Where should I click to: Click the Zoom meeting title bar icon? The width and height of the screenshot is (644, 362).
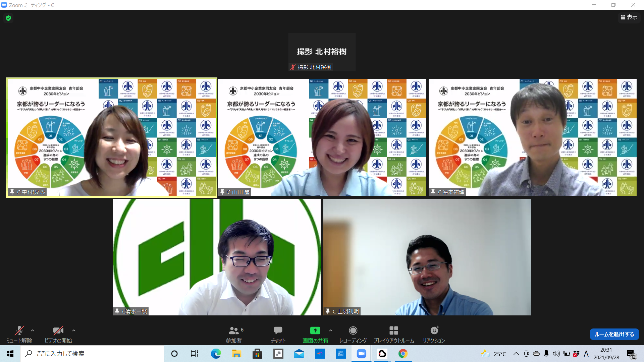coord(4,5)
